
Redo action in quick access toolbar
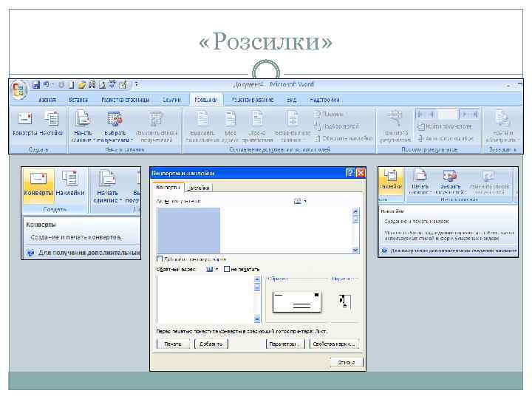pyautogui.click(x=61, y=85)
